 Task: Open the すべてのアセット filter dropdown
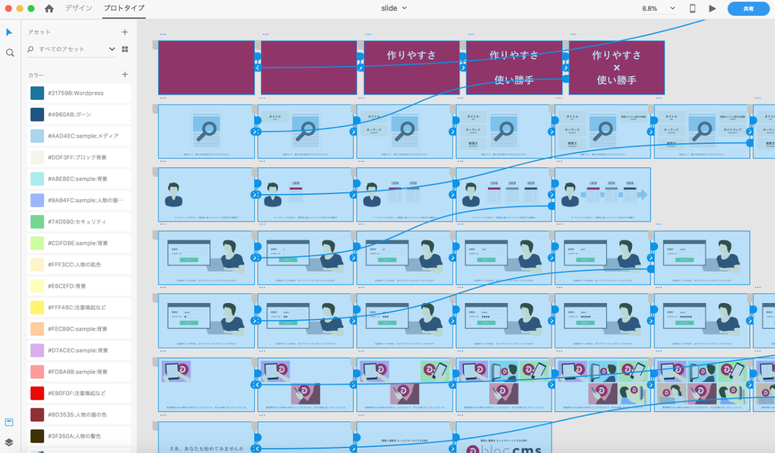click(111, 49)
